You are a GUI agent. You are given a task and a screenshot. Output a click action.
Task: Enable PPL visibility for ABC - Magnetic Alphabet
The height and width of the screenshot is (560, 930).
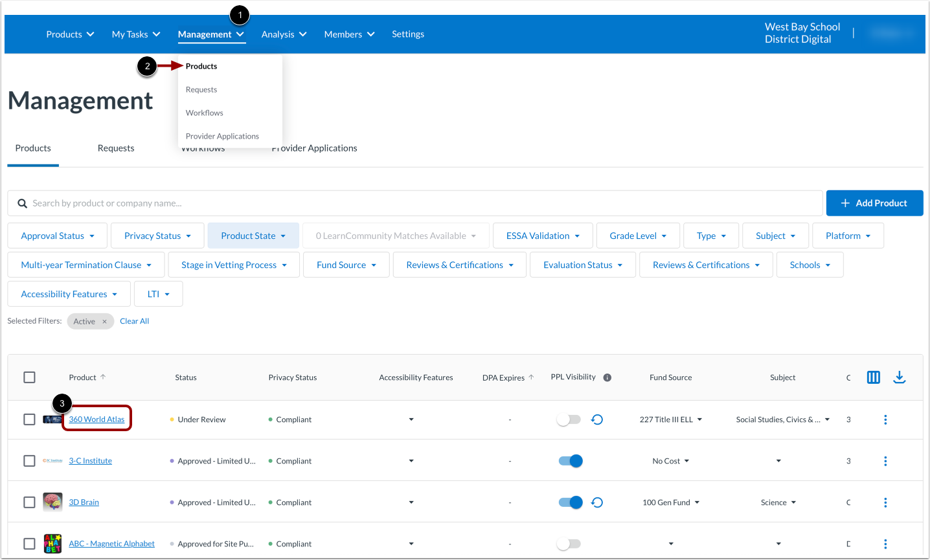569,544
